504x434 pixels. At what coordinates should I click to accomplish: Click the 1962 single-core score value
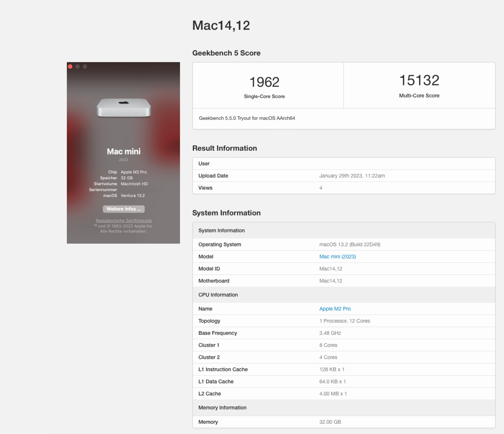click(x=264, y=82)
